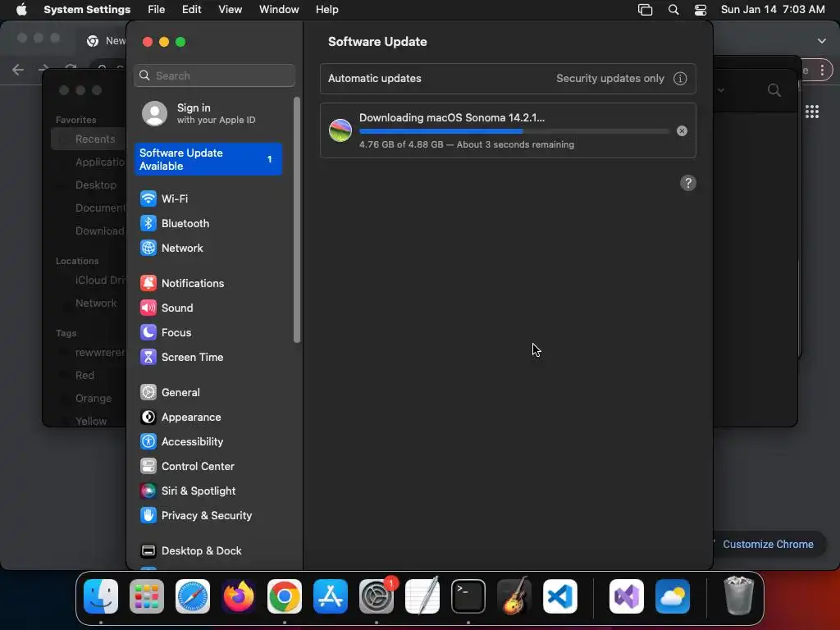
Task: Open Finder from the Dock
Action: coord(101,596)
